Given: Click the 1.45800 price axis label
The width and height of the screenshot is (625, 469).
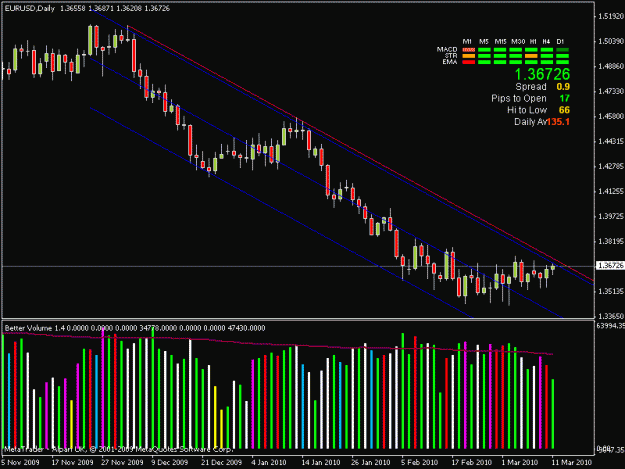Looking at the screenshot, I should point(611,116).
